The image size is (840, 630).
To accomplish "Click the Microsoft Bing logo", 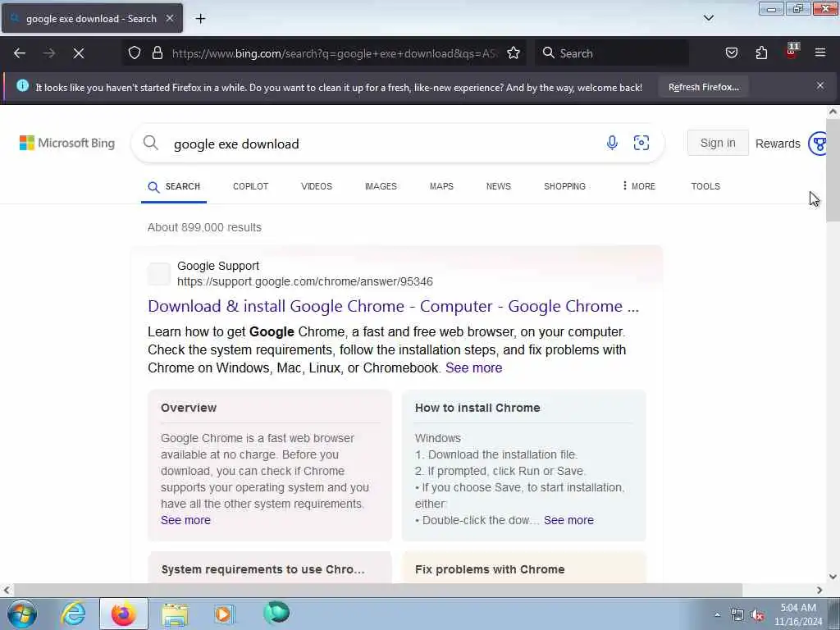I will [67, 143].
